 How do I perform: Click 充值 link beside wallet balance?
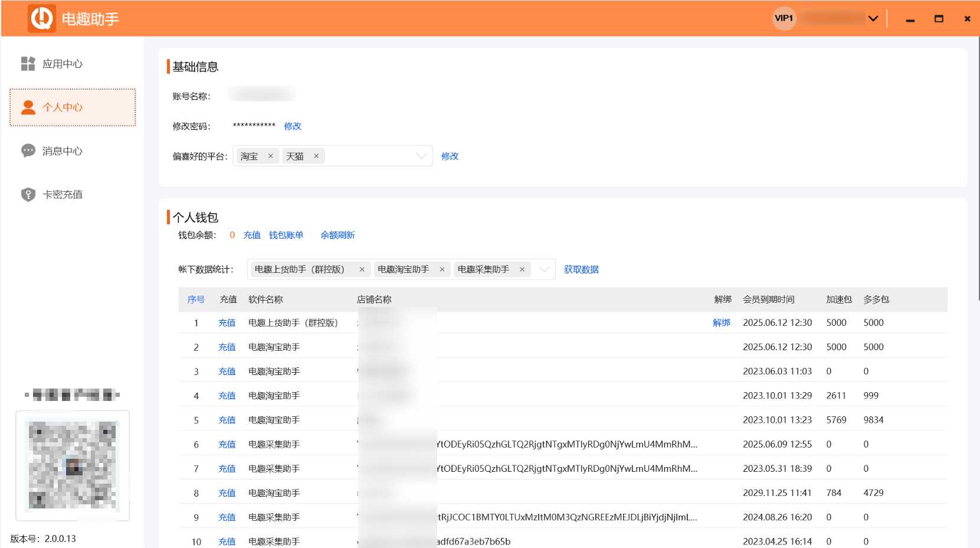252,235
